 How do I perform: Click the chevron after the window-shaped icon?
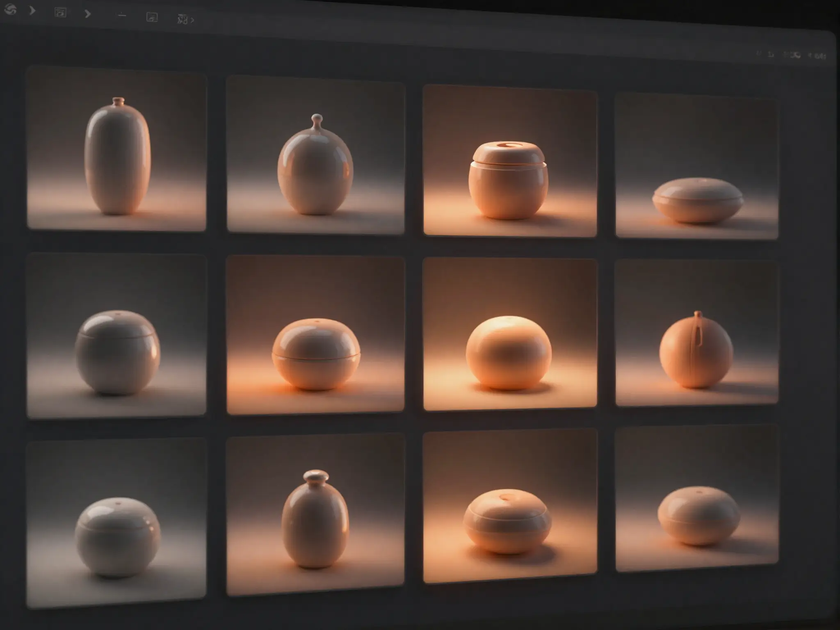click(87, 14)
